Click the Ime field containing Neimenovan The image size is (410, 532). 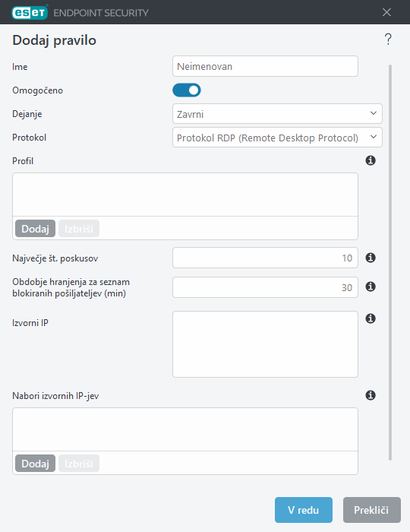click(265, 66)
